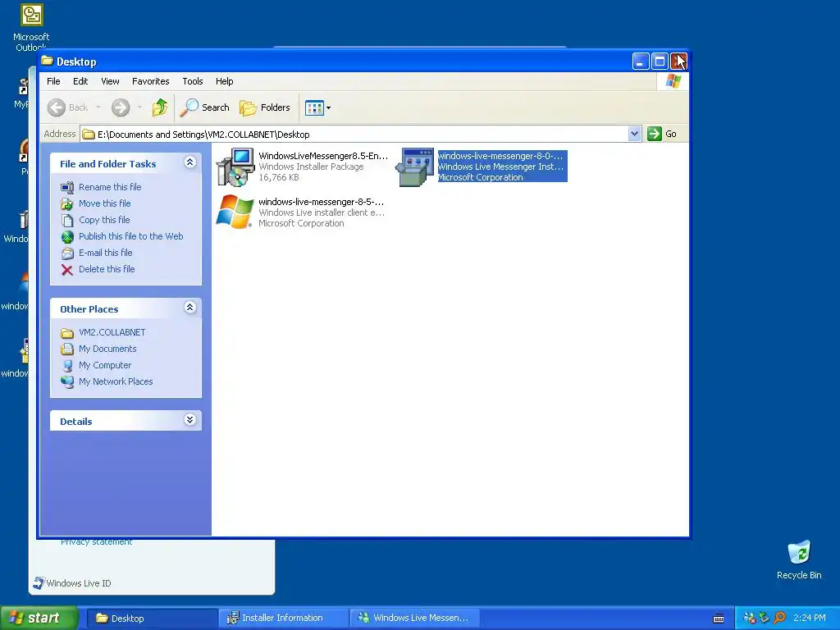Click Privacy statement link in background window

(97, 542)
